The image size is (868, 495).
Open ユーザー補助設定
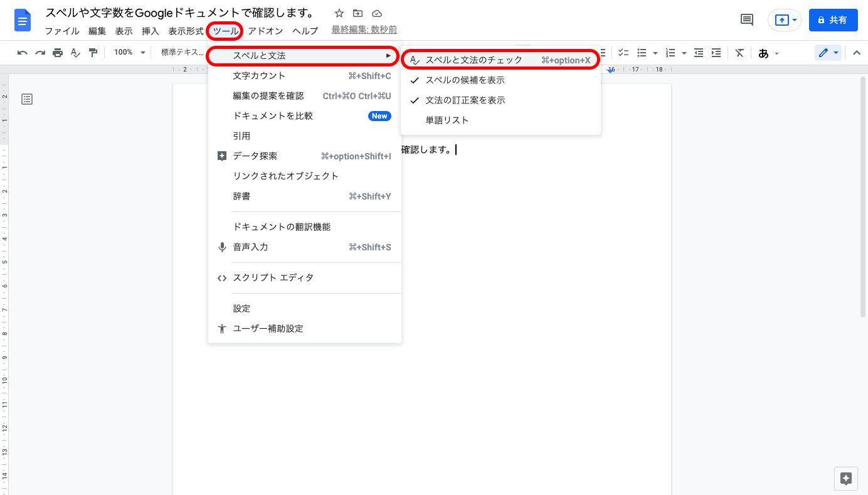coord(304,329)
